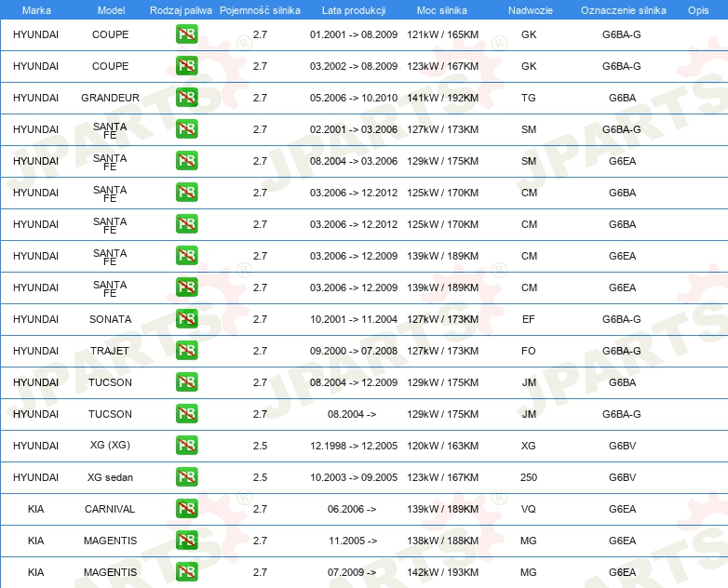The image size is (728, 588).
Task: Click the SONATA model cell
Action: (x=110, y=319)
